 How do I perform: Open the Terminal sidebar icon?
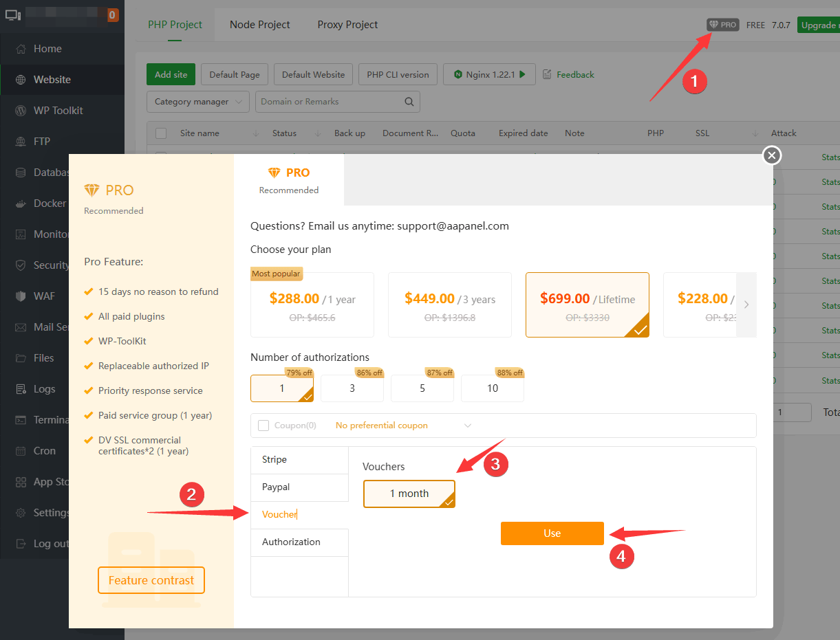[21, 420]
